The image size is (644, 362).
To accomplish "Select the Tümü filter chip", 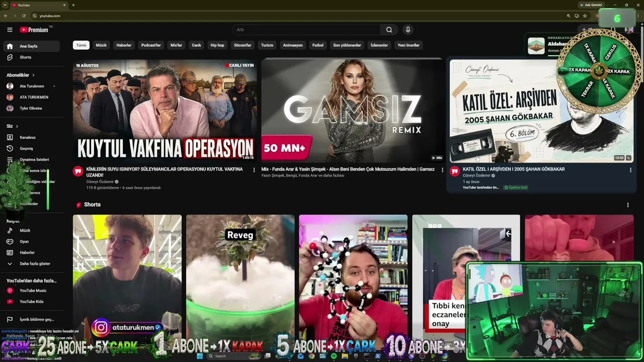I will coord(81,45).
